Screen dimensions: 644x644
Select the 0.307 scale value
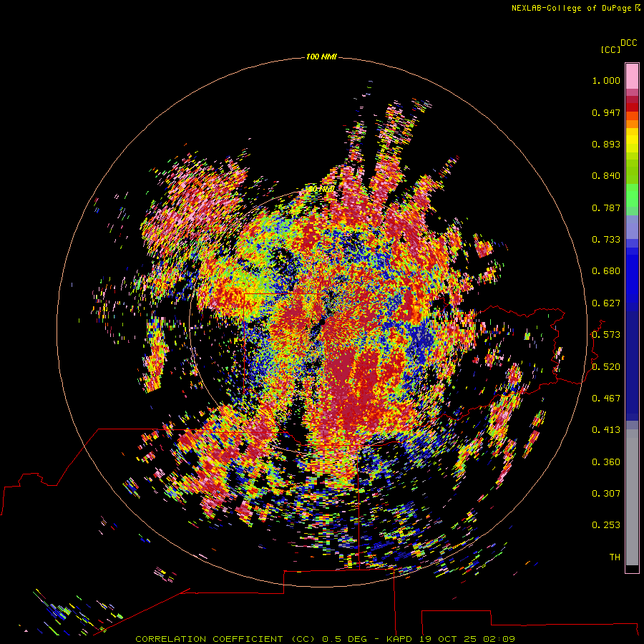[x=606, y=494]
